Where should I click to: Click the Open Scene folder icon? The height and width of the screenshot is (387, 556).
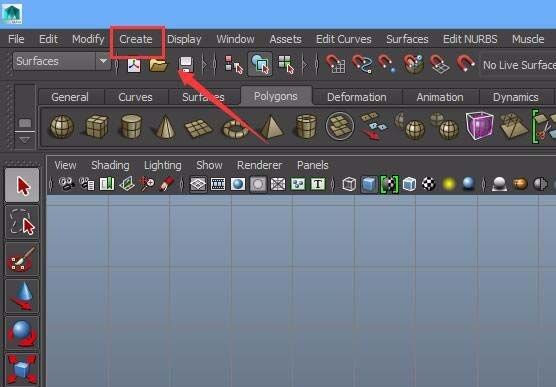coord(158,65)
